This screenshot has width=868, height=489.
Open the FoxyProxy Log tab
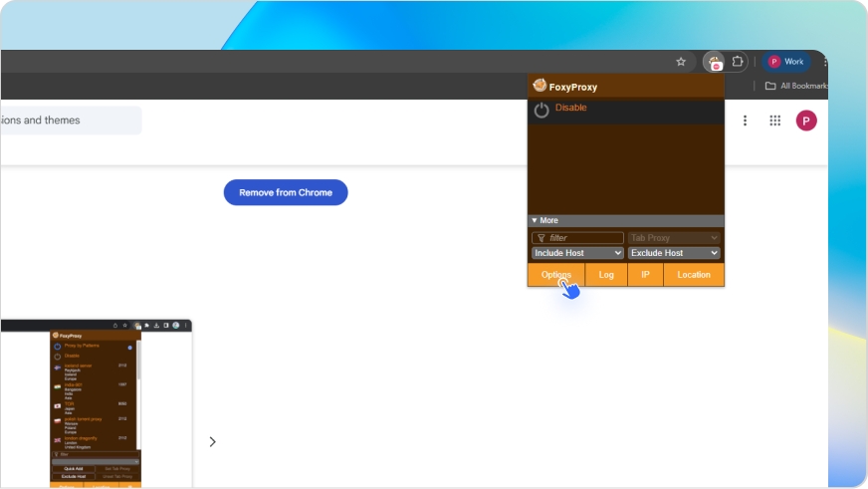coord(606,275)
